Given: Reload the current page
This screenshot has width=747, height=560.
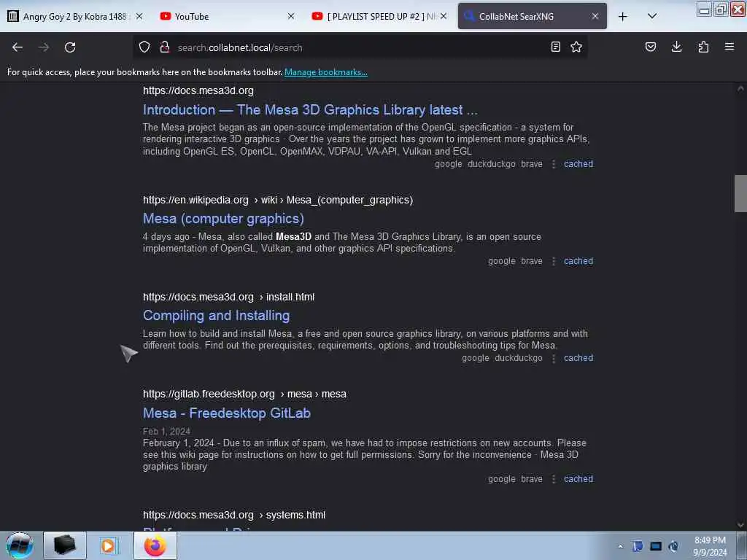Looking at the screenshot, I should tap(70, 47).
